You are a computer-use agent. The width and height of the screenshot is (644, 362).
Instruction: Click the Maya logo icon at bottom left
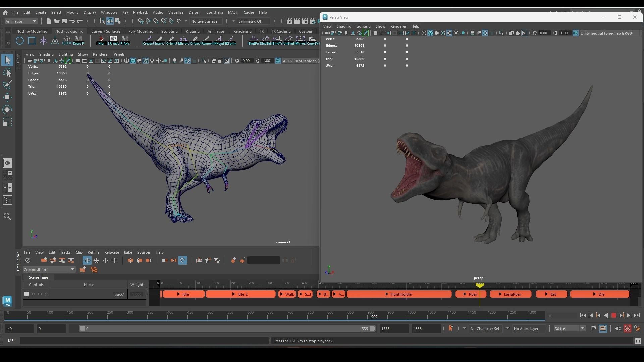click(x=7, y=301)
